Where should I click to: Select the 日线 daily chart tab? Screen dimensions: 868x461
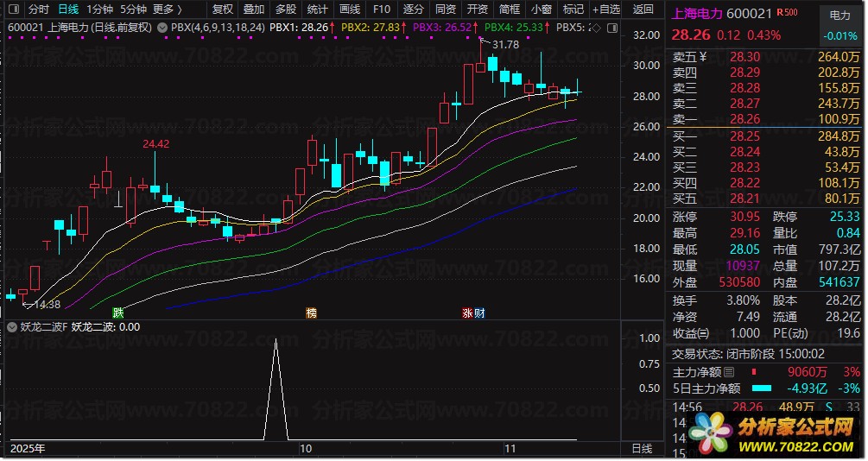click(68, 9)
